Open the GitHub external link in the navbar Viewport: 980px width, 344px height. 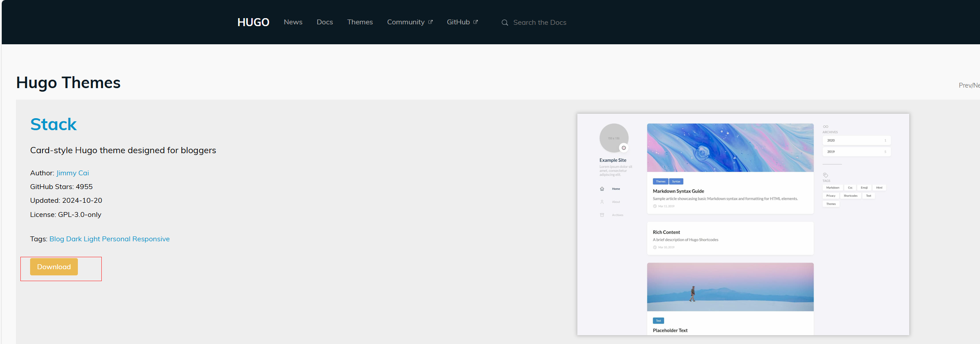(458, 22)
